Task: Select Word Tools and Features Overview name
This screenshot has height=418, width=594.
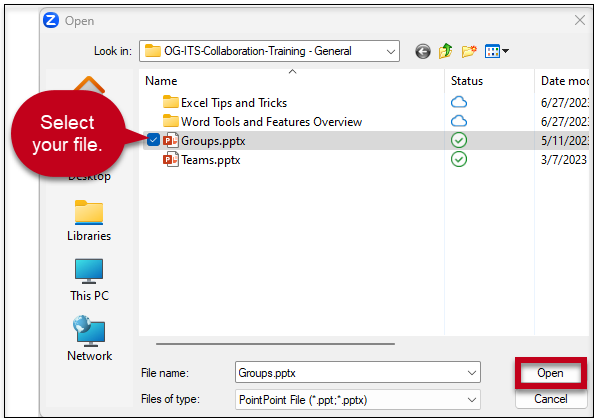Action: (x=272, y=122)
